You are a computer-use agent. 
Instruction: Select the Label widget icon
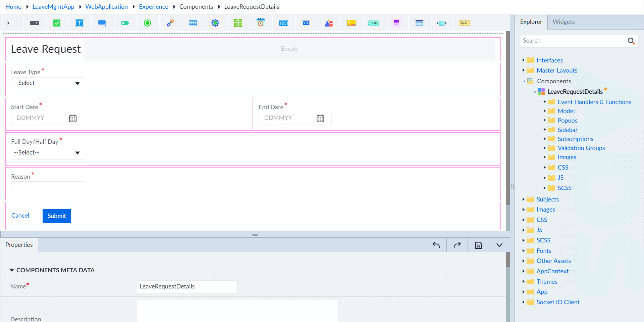(374, 23)
